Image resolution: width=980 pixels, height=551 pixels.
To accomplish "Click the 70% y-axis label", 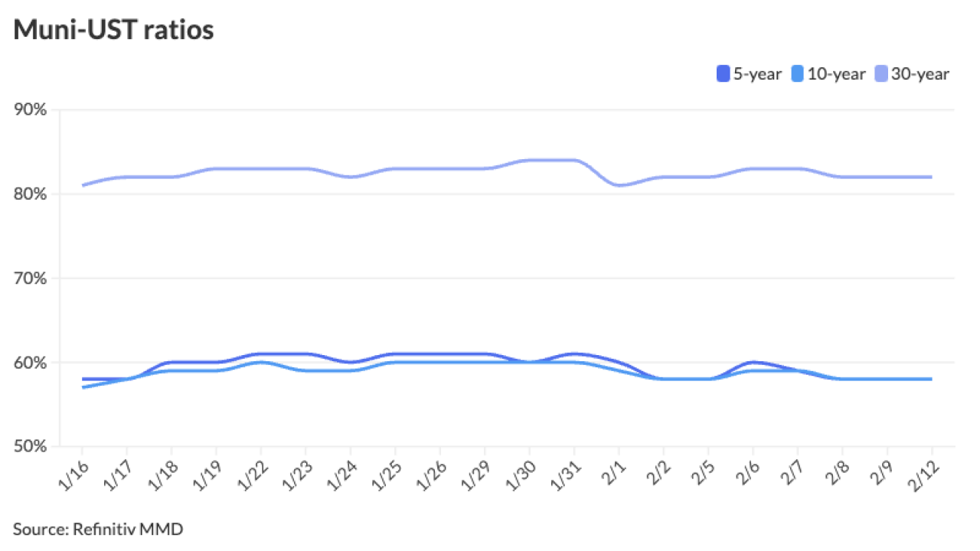I will click(31, 278).
